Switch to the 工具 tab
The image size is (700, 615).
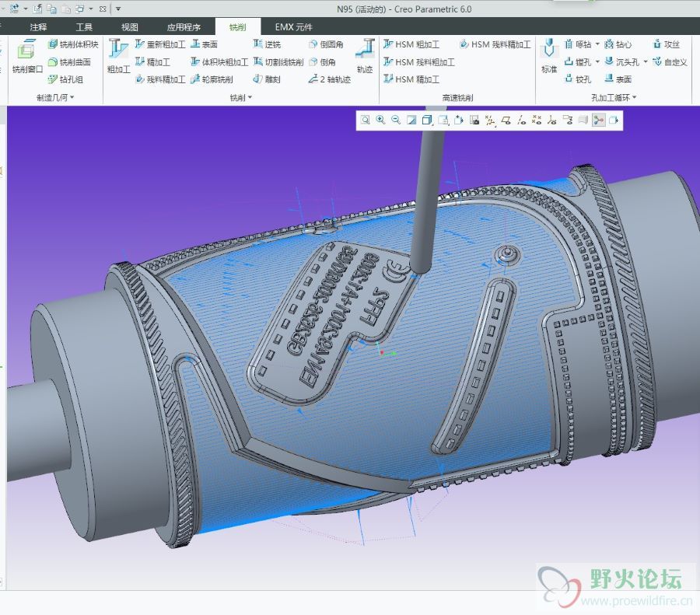click(x=84, y=27)
